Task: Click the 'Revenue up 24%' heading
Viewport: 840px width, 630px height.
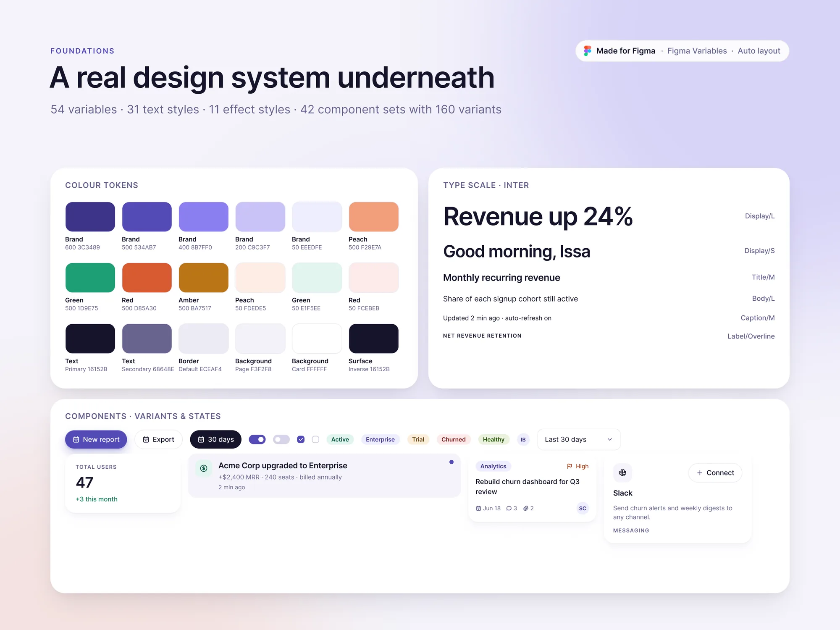Action: (x=538, y=217)
